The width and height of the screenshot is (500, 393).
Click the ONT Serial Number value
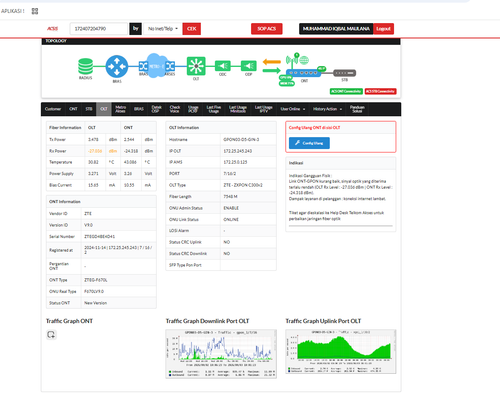[100, 237]
